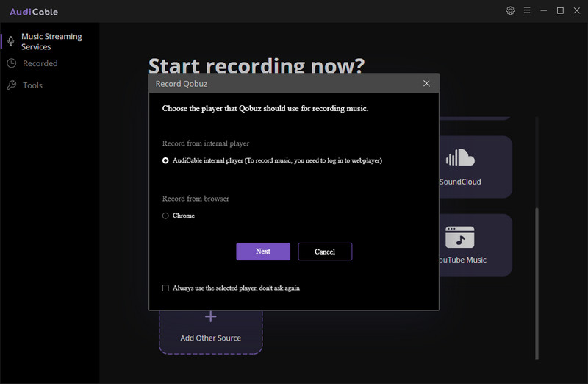Select the SoundCloud cloud icon

click(460, 157)
